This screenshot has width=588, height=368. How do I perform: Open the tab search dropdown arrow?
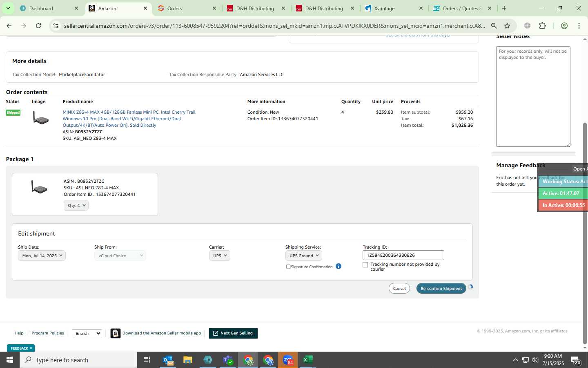8,8
